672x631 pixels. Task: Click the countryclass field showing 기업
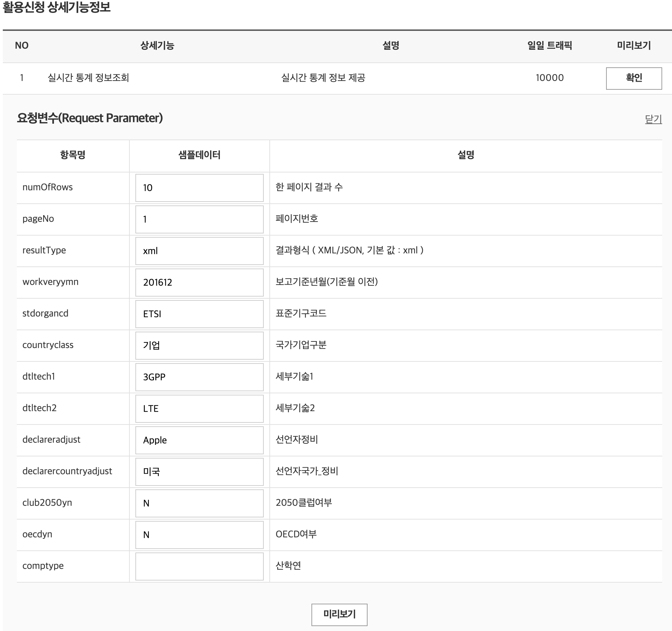pos(199,345)
